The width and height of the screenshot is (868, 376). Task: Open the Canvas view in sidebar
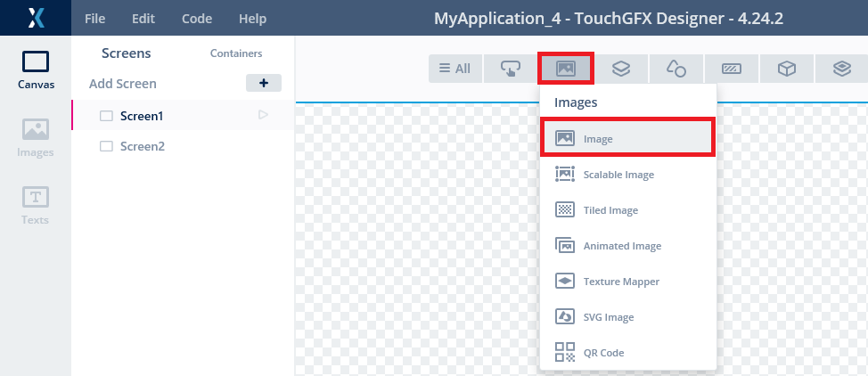pyautogui.click(x=36, y=69)
